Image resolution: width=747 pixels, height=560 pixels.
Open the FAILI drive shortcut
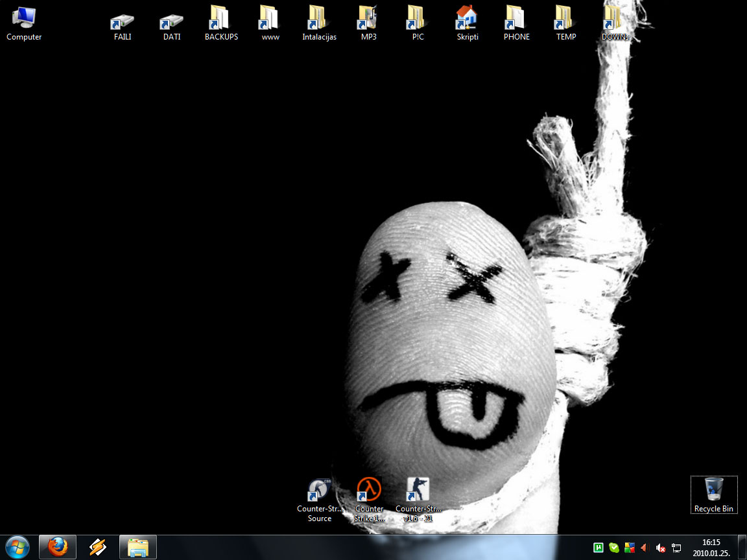(123, 21)
